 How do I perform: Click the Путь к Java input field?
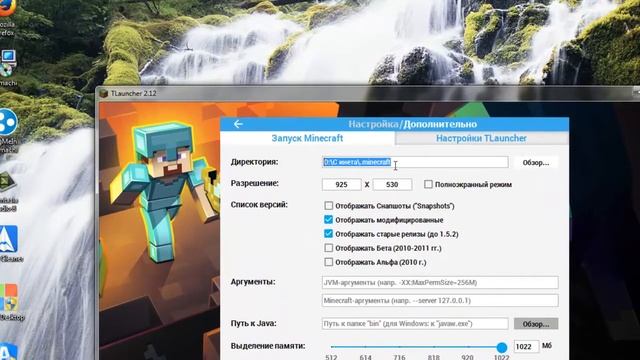point(415,324)
